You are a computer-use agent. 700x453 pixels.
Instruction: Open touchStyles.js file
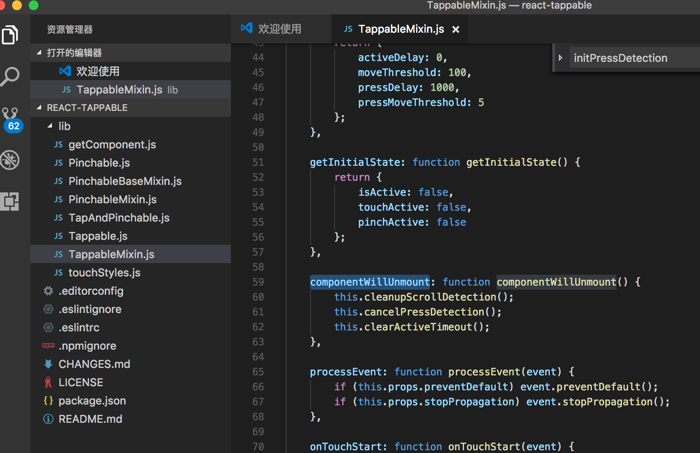click(x=130, y=273)
